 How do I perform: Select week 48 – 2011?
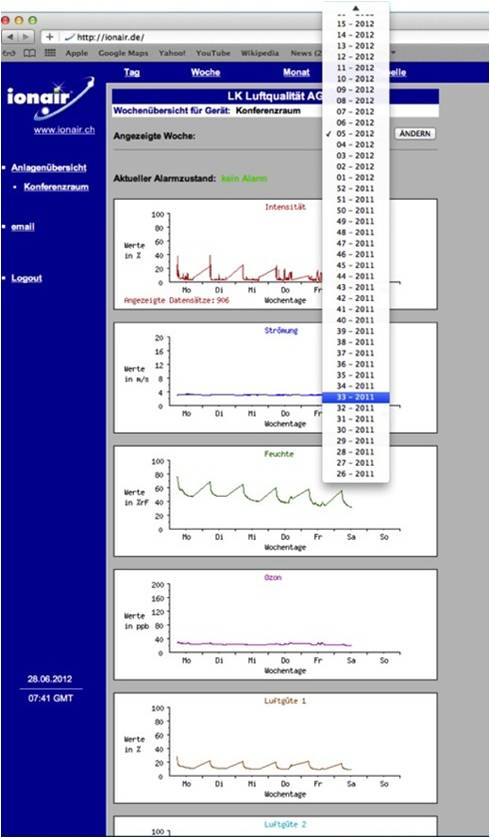pos(356,232)
